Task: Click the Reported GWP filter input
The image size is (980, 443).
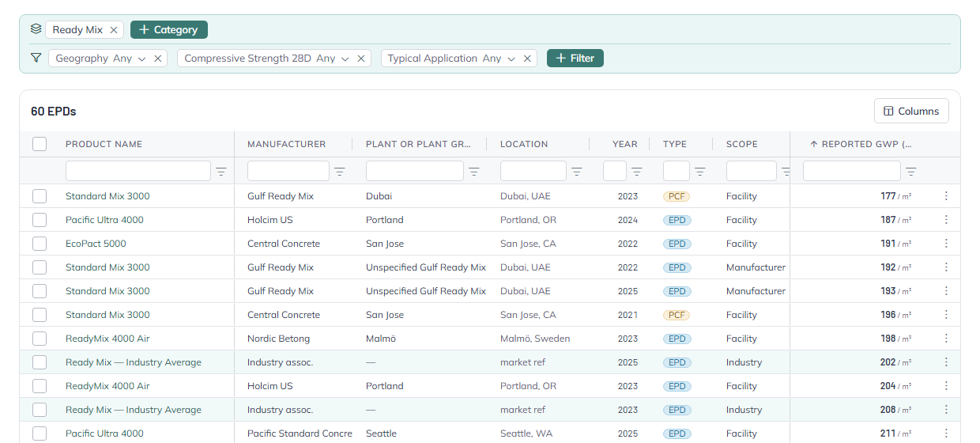Action: pyautogui.click(x=852, y=171)
